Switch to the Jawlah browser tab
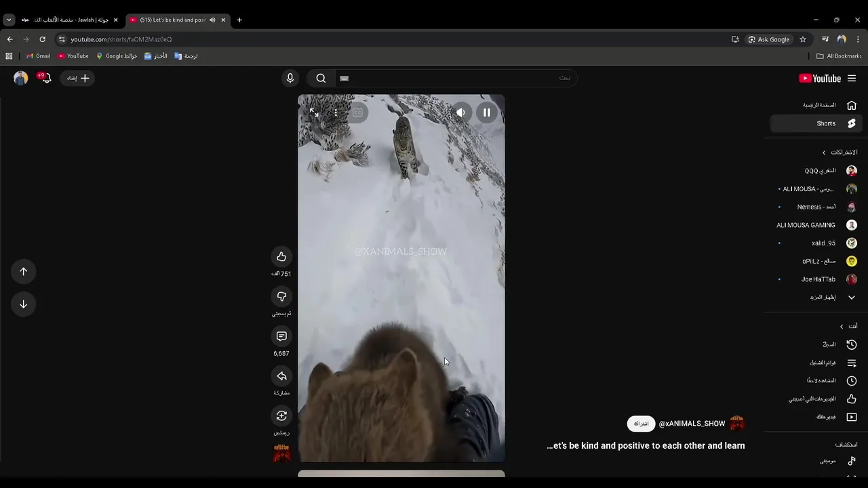868x488 pixels. (x=70, y=20)
